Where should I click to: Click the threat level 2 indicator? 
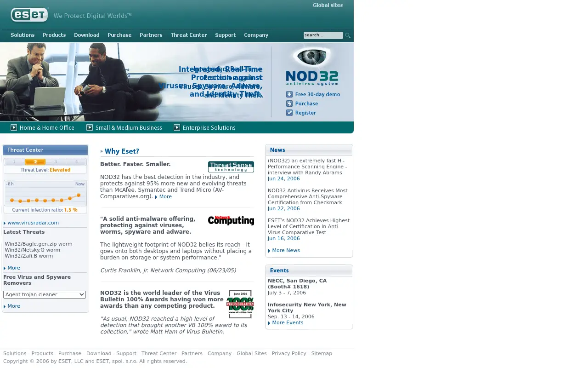[x=35, y=162]
